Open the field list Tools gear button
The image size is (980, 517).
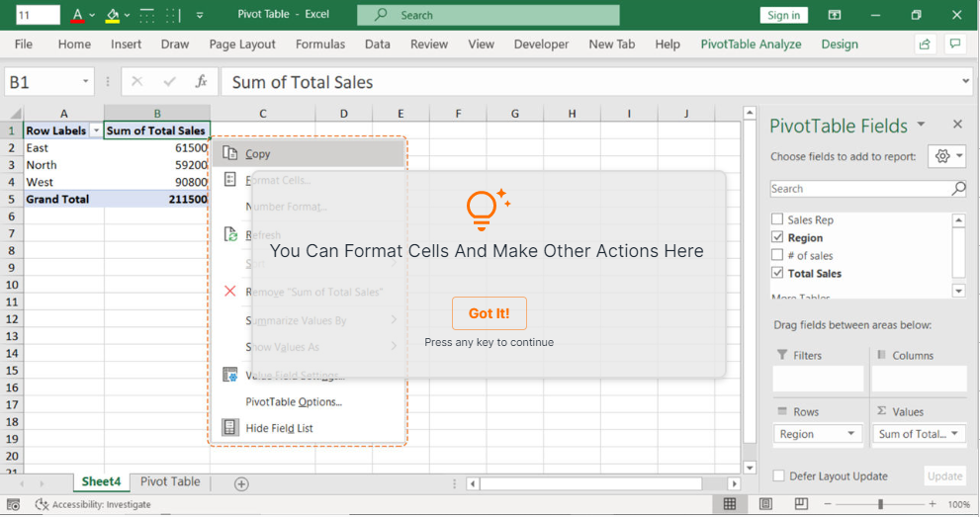coord(947,157)
